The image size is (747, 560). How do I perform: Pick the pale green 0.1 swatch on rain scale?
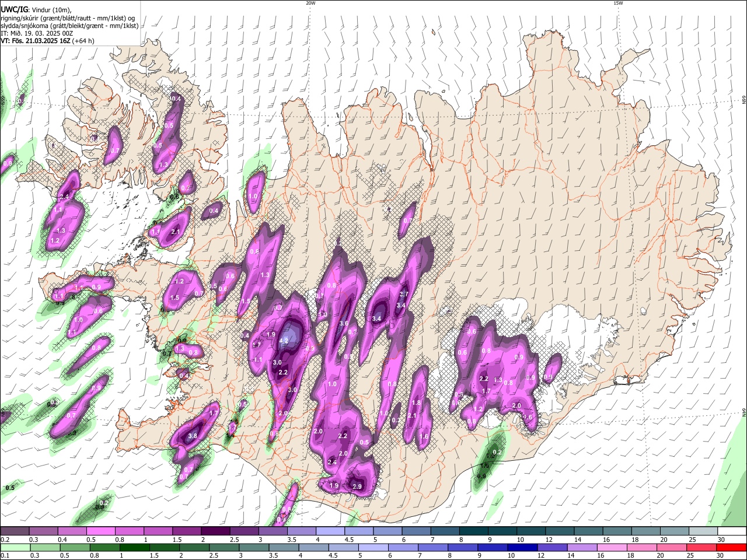(x=15, y=547)
